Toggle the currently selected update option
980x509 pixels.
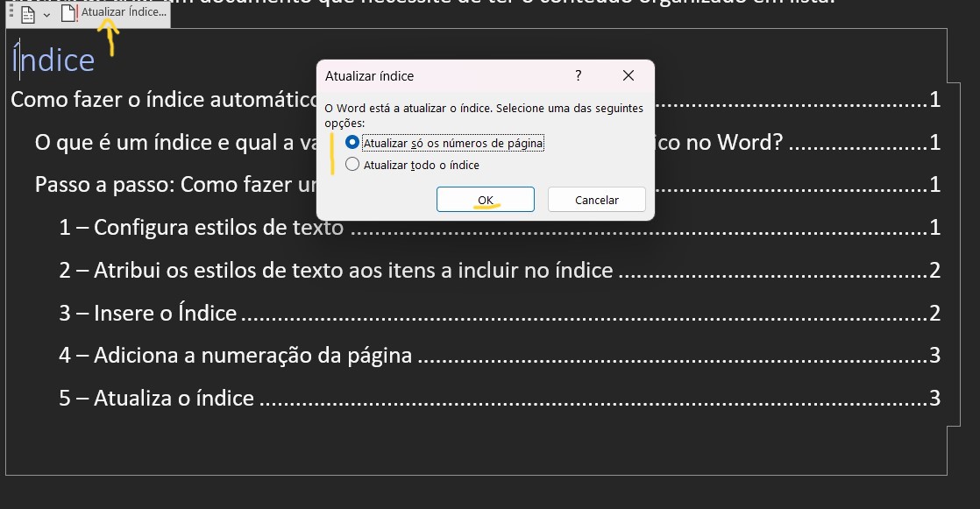tap(352, 144)
